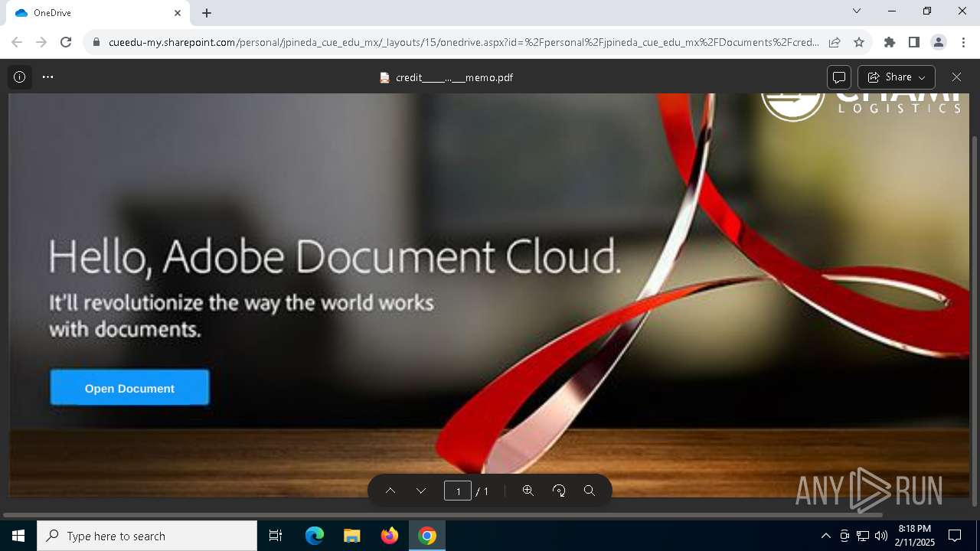The image size is (980, 551).
Task: Click the taskbar search box
Action: 147,536
